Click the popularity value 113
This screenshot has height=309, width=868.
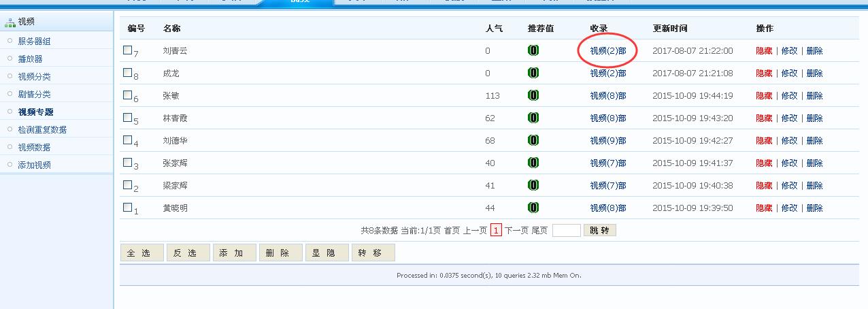tap(493, 96)
